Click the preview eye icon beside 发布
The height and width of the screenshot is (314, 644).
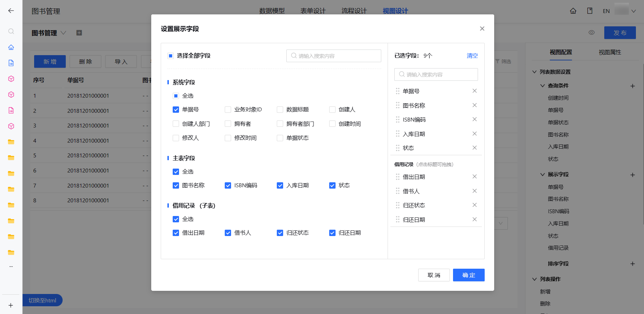click(592, 32)
